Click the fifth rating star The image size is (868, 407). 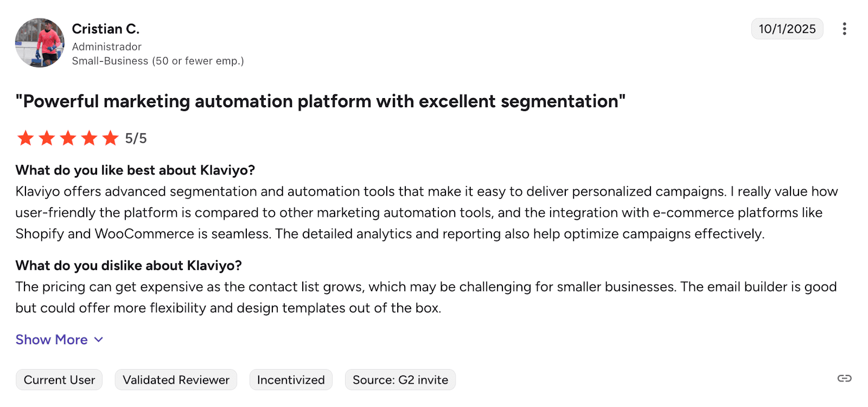click(110, 138)
